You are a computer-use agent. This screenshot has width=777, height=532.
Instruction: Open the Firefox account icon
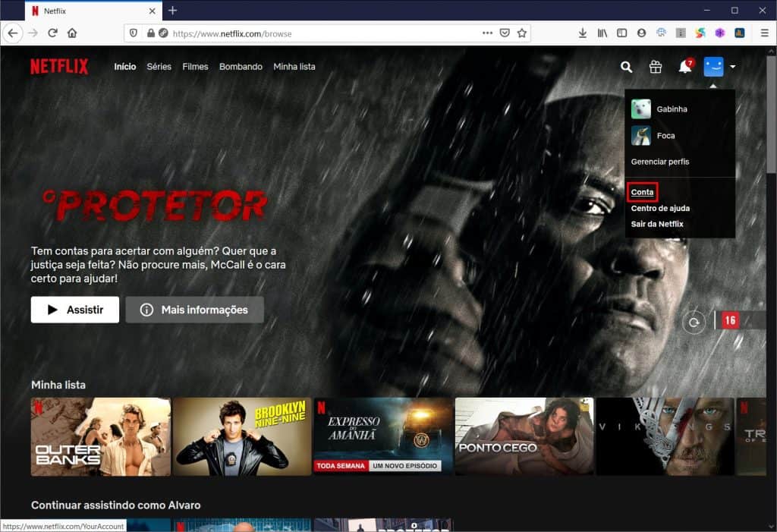(641, 33)
